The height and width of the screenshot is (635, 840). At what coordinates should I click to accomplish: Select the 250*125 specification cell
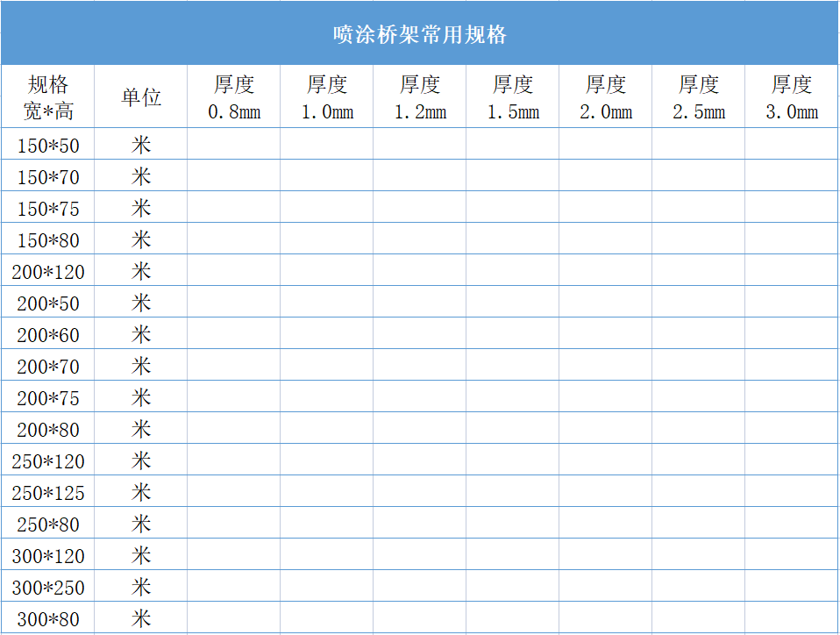(48, 492)
